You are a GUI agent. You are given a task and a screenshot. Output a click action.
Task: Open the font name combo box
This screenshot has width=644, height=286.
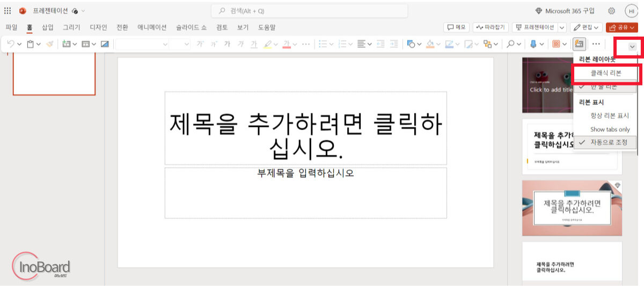pyautogui.click(x=142, y=44)
